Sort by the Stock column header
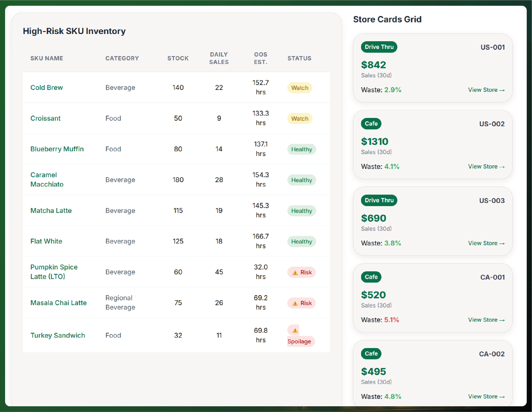Viewport: 532px width, 412px height. click(178, 58)
